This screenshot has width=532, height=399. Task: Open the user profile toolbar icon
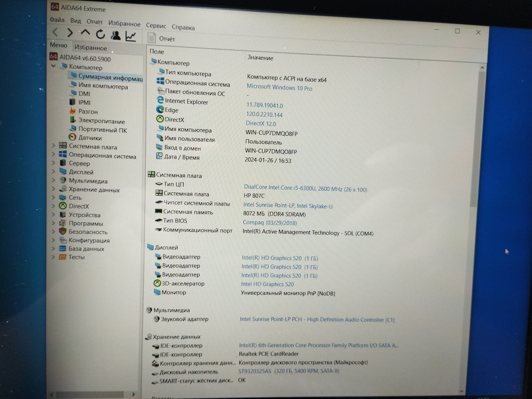[116, 35]
